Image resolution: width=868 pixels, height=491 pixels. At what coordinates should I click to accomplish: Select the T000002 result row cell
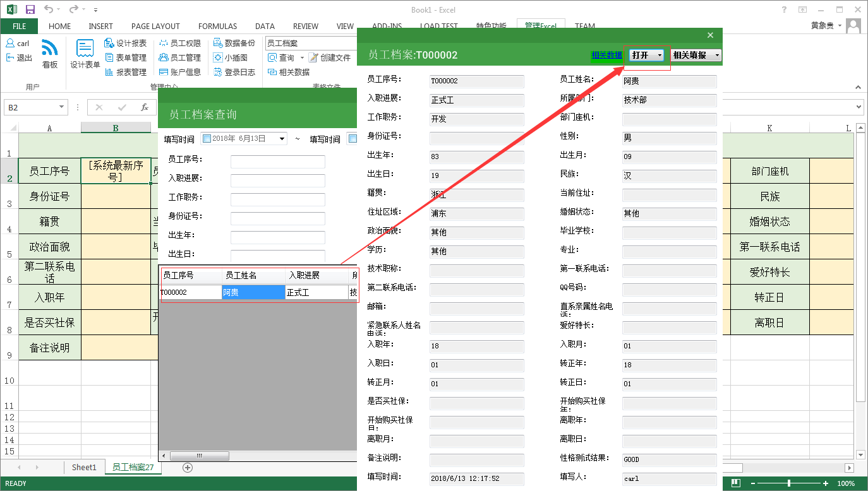[x=191, y=292]
